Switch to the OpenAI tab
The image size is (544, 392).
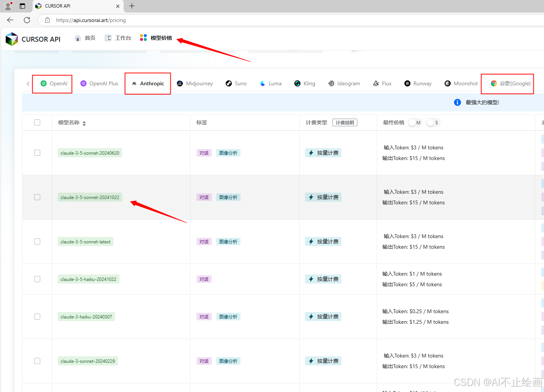pyautogui.click(x=54, y=83)
